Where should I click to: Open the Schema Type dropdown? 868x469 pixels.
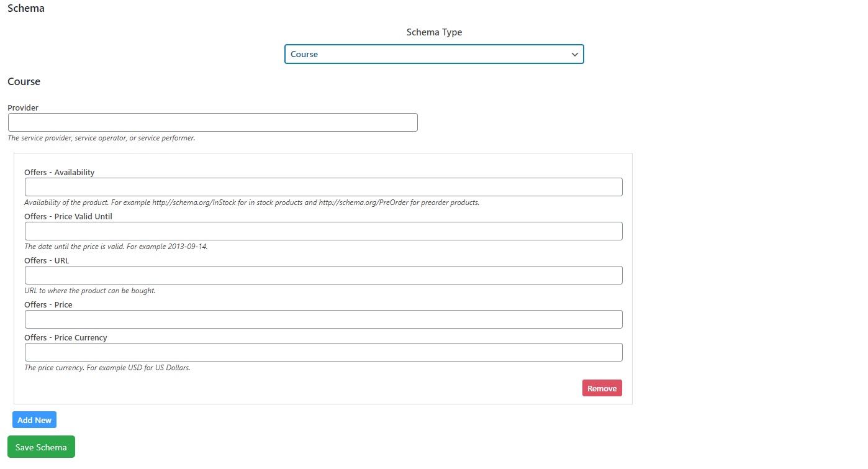[x=433, y=54]
